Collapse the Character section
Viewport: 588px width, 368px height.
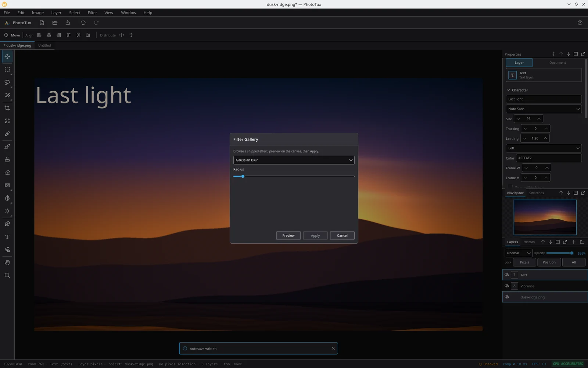click(508, 90)
